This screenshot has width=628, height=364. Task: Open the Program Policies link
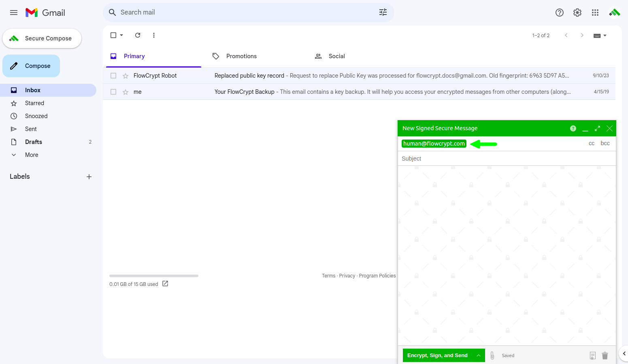click(377, 276)
